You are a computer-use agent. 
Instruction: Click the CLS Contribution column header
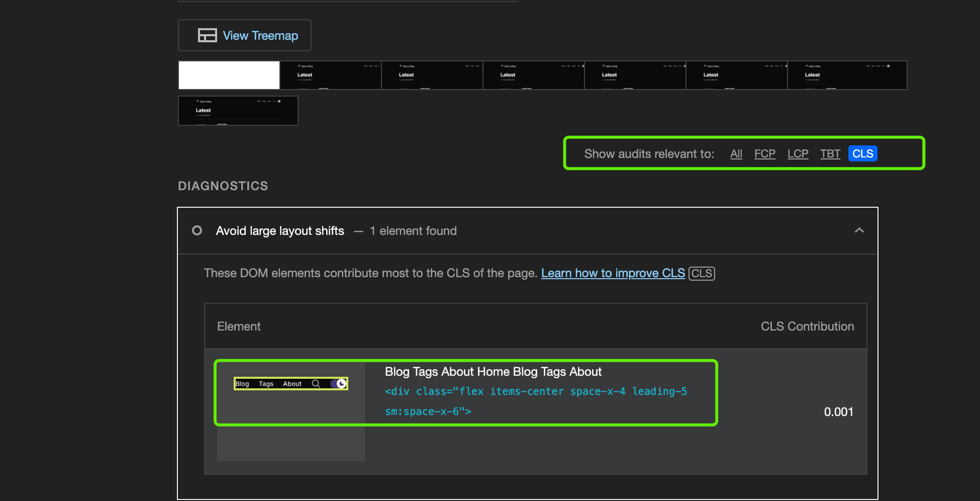click(x=807, y=326)
